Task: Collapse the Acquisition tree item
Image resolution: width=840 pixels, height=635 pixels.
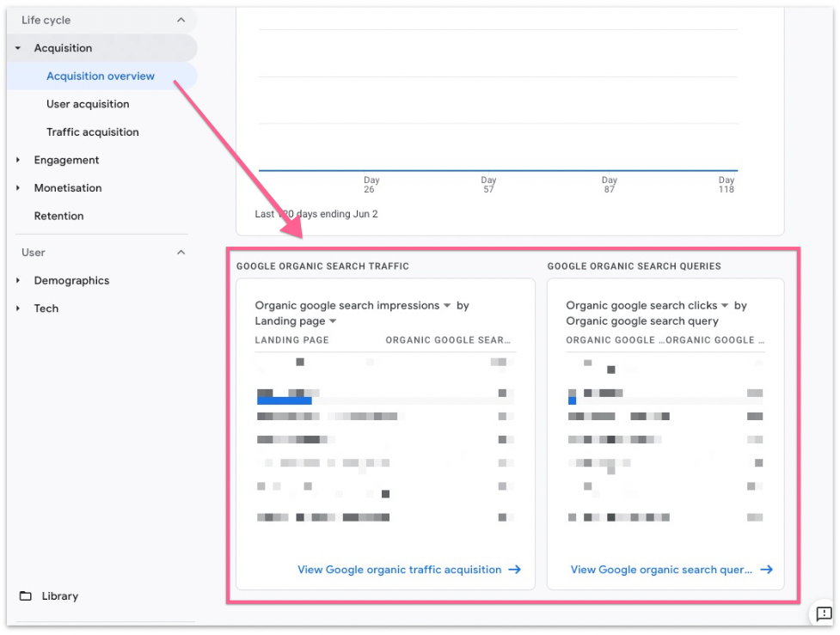Action: click(18, 49)
